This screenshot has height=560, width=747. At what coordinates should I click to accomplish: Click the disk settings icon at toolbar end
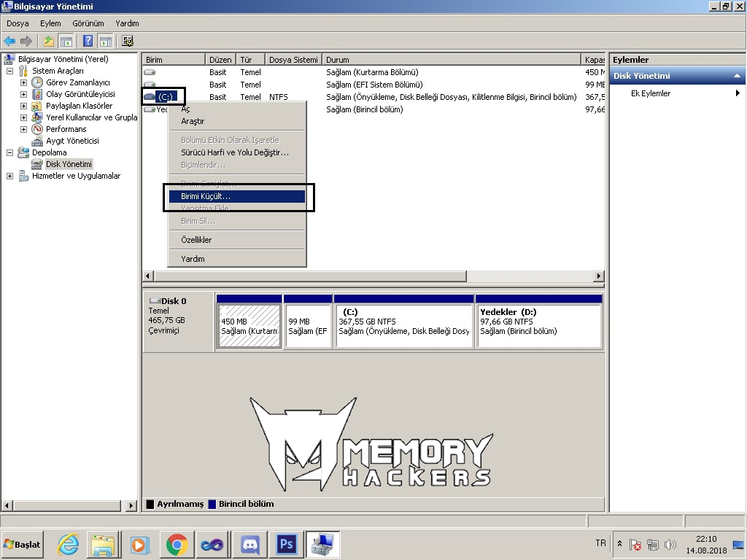tap(128, 42)
